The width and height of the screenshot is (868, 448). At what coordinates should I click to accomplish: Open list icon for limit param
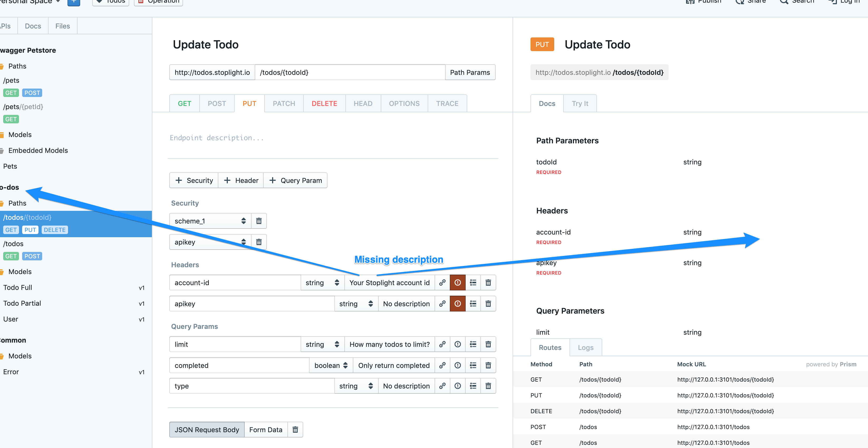473,344
